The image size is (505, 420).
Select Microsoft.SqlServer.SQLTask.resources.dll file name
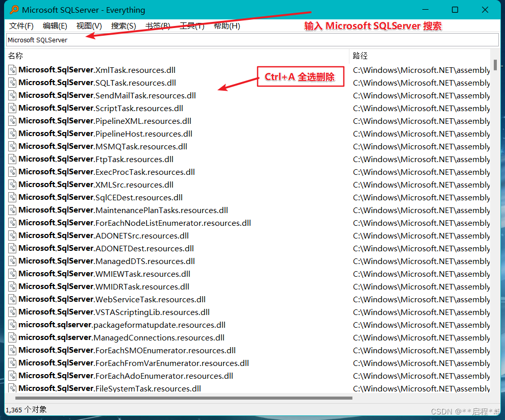[x=97, y=83]
